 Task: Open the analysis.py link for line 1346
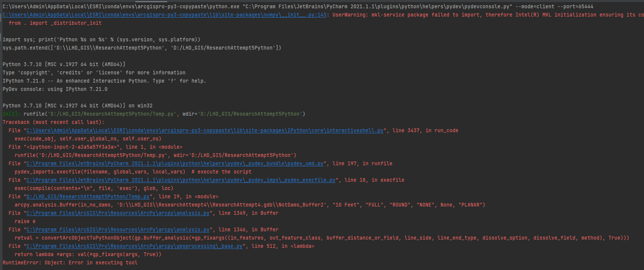pos(118,229)
